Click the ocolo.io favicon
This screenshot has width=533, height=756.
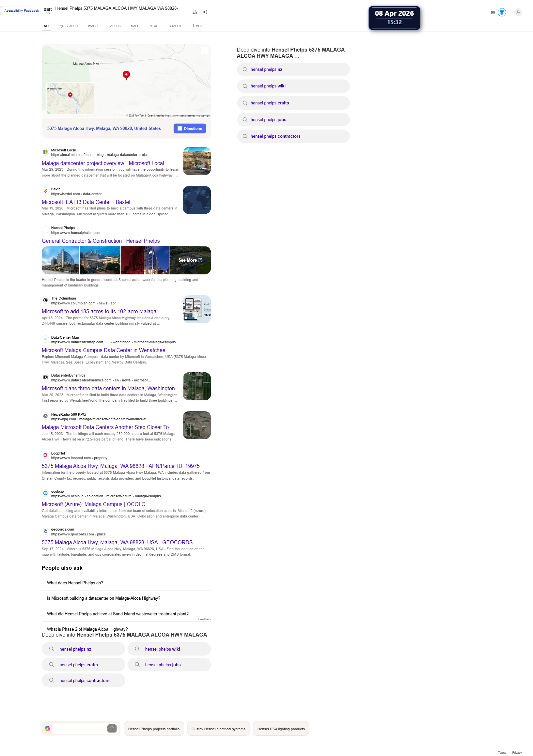point(45,493)
